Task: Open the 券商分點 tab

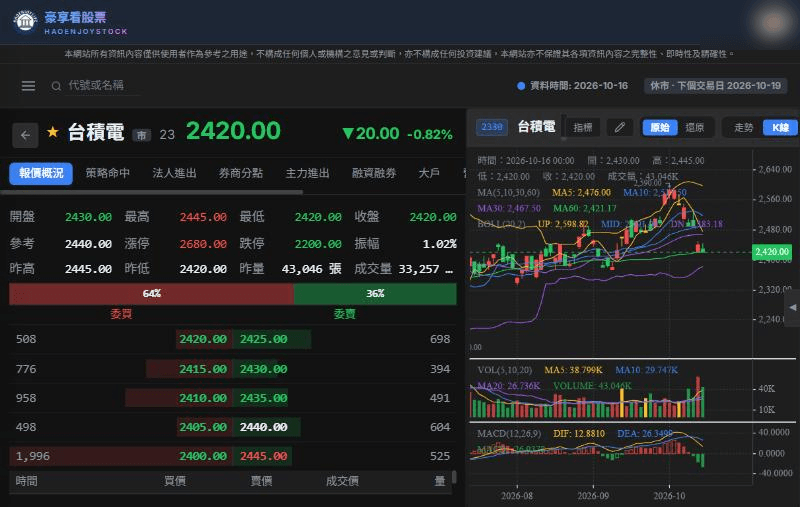Action: (241, 173)
